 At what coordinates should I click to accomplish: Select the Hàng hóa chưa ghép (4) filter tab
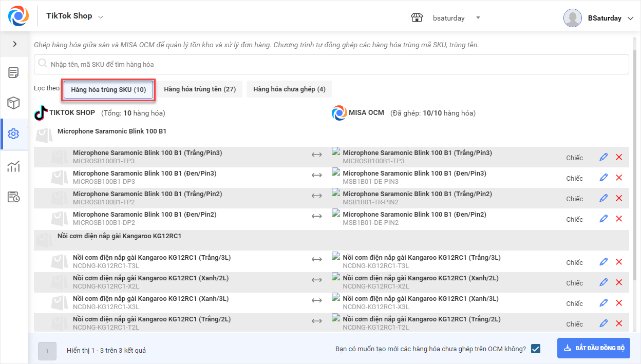(289, 89)
